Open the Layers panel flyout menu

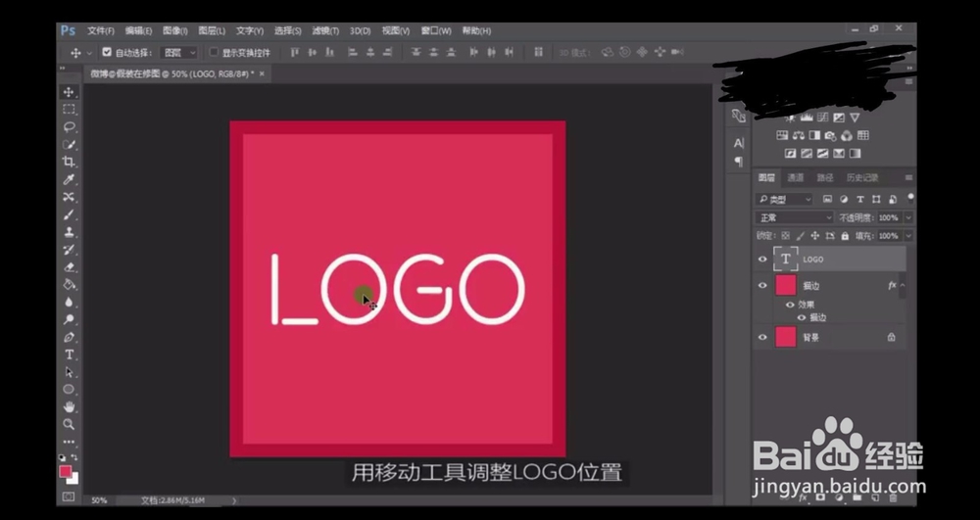click(908, 178)
